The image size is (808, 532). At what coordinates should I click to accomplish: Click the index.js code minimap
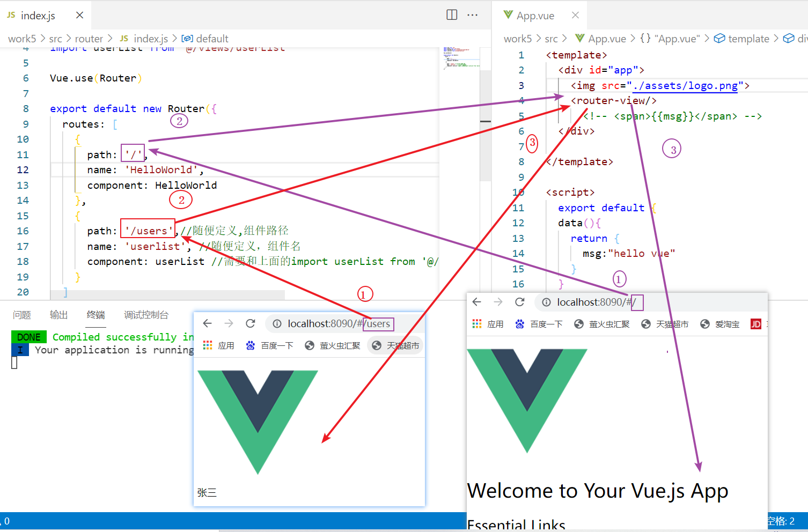(x=461, y=59)
